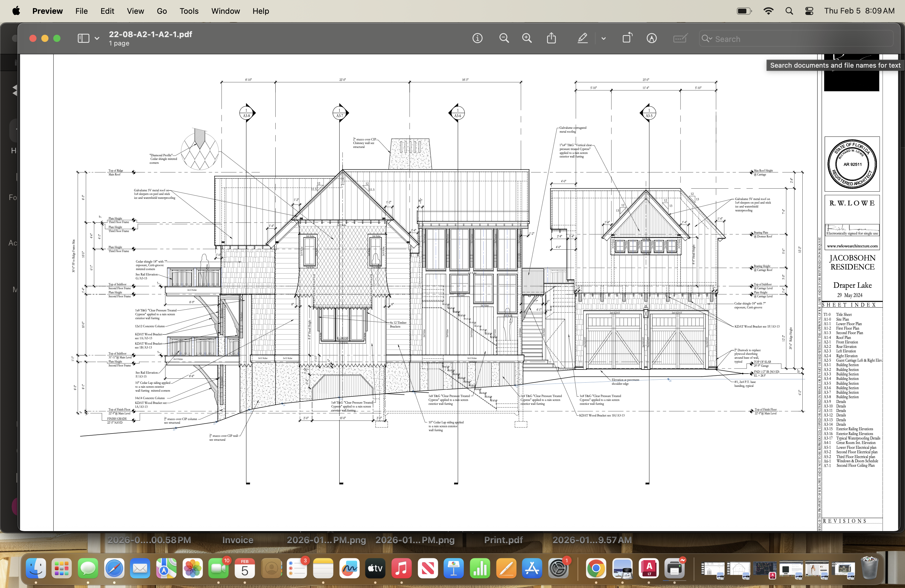
Task: Open Safari from the dock
Action: coord(114,569)
